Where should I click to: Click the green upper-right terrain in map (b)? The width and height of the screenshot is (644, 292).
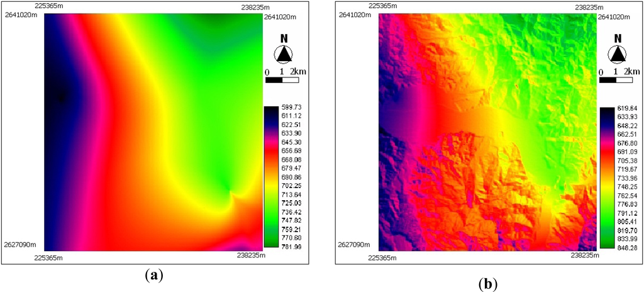click(x=553, y=50)
